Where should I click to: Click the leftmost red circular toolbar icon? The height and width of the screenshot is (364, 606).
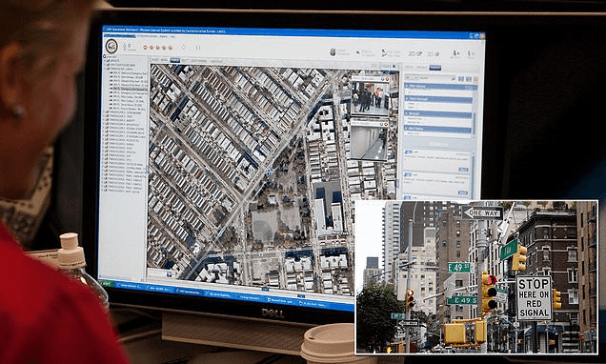point(146,48)
